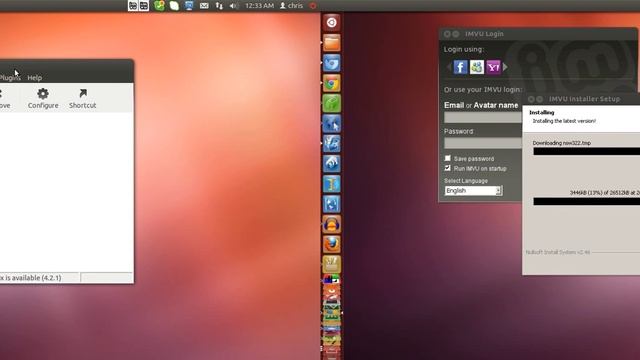This screenshot has height=360, width=640.
Task: Click the IMVU Installer Setup title bar
Action: coord(581,99)
